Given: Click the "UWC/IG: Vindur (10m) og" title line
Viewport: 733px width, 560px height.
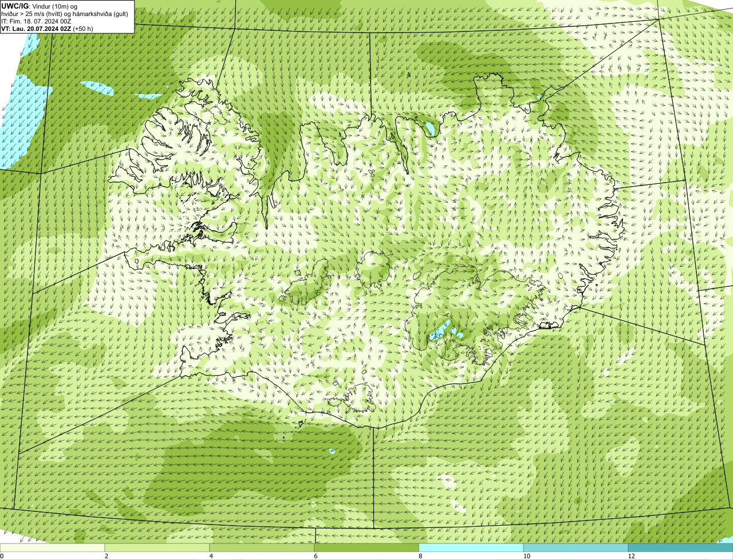Looking at the screenshot, I should tap(40, 6).
